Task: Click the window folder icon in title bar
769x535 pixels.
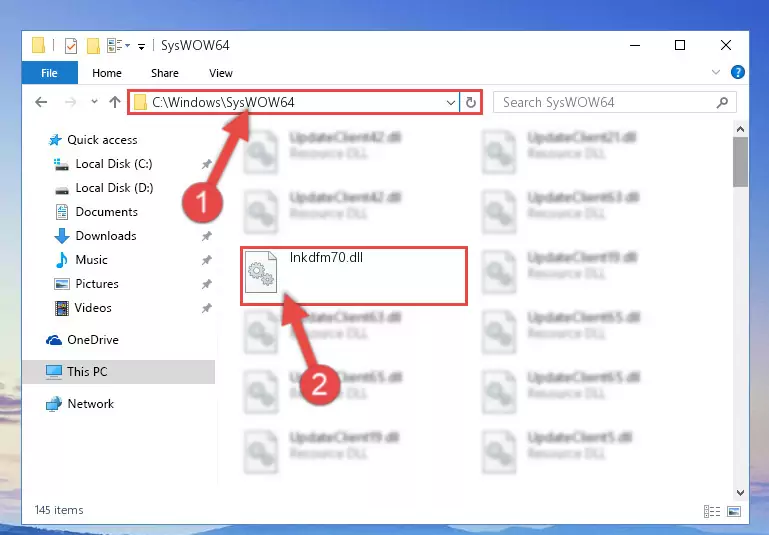Action: pos(38,45)
